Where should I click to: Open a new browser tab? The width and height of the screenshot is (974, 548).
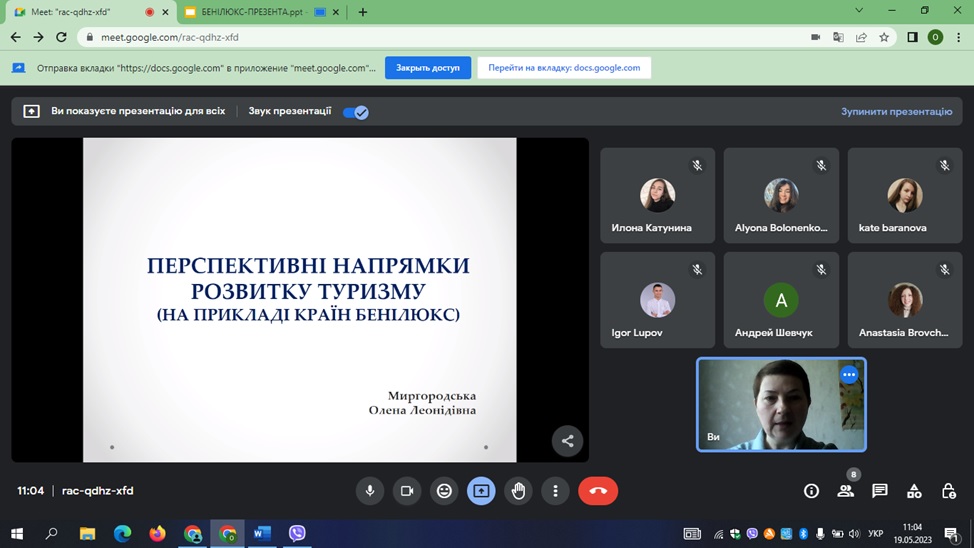(363, 12)
